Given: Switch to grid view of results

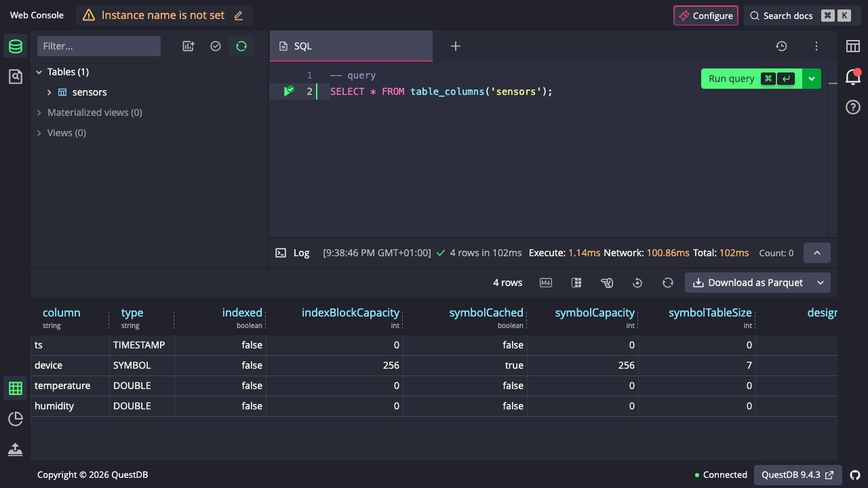Looking at the screenshot, I should (x=15, y=388).
